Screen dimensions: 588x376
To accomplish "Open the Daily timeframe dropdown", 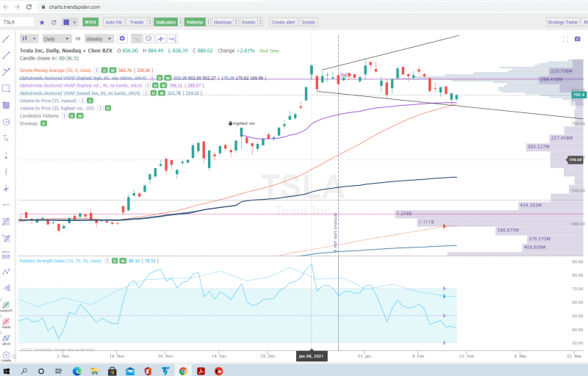I will pos(57,39).
